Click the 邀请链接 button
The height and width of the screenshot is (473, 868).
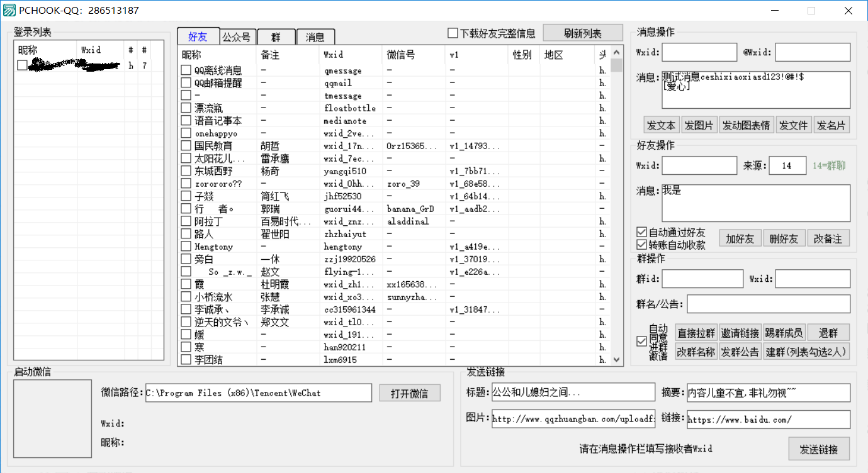click(740, 333)
